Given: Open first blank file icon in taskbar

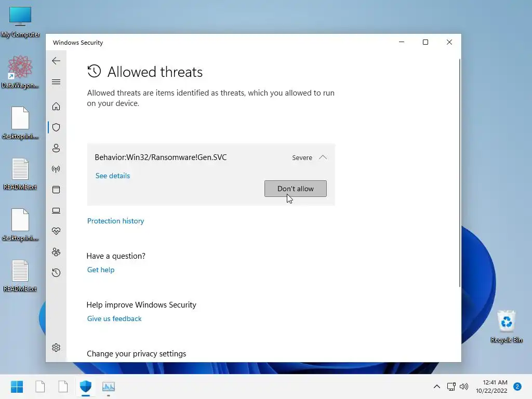Looking at the screenshot, I should pyautogui.click(x=40, y=387).
